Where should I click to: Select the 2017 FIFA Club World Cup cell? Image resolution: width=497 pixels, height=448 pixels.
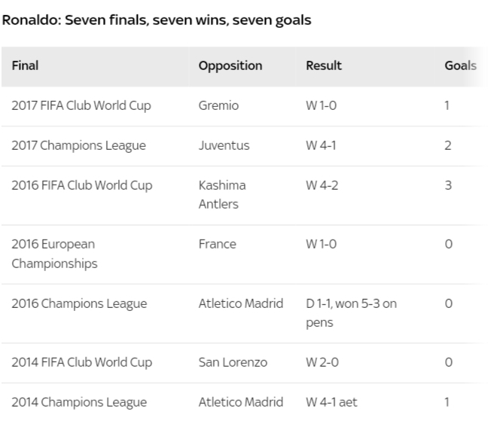(x=81, y=106)
